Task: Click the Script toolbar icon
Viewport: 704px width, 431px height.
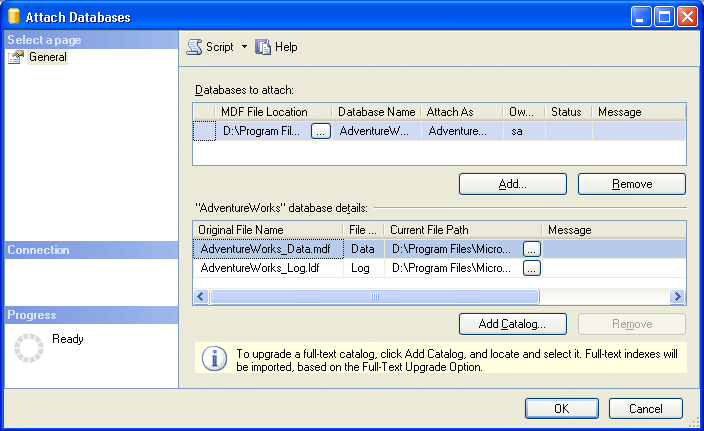Action: pyautogui.click(x=195, y=47)
